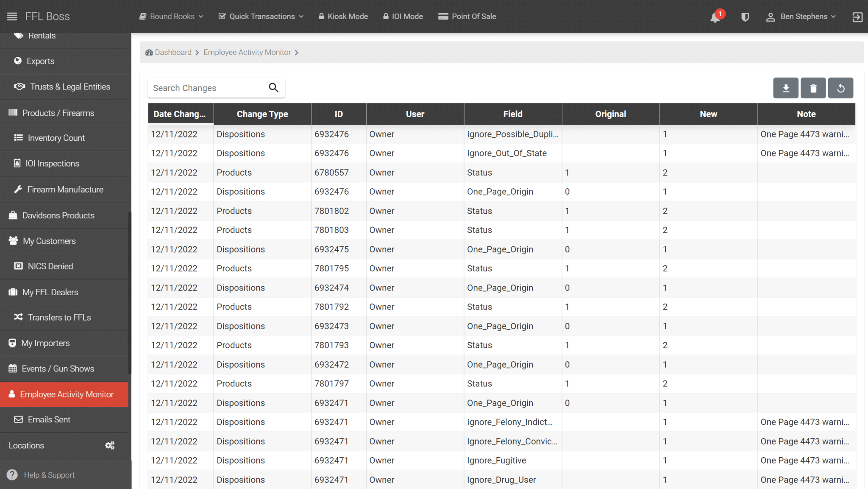Sort by Change Type column header

point(262,114)
